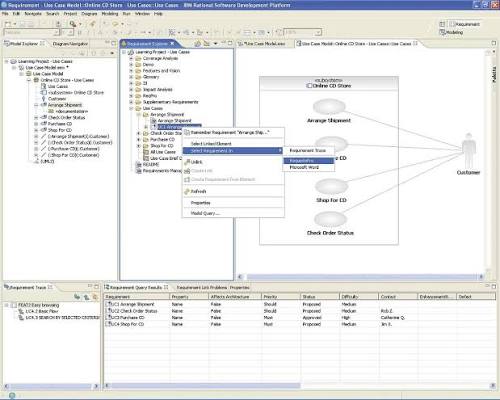This screenshot has width=500, height=400.
Task: Open the Navigate menu
Action: (x=33, y=14)
